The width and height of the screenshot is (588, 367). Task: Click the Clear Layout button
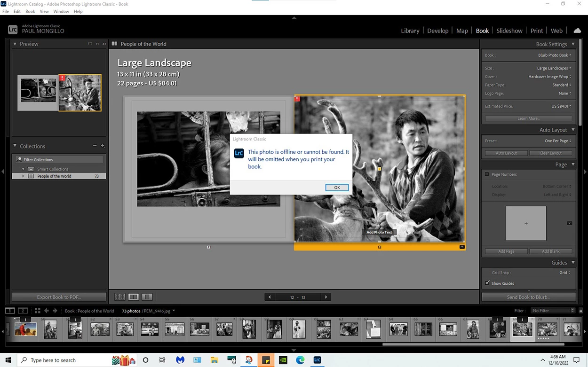tap(550, 153)
